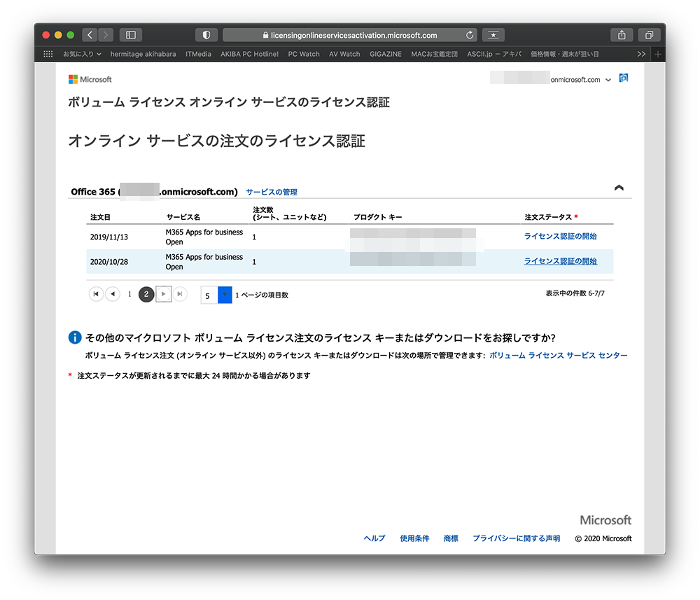The width and height of the screenshot is (700, 600).
Task: Open the プライバシーに関する声明 footer link
Action: click(x=516, y=538)
